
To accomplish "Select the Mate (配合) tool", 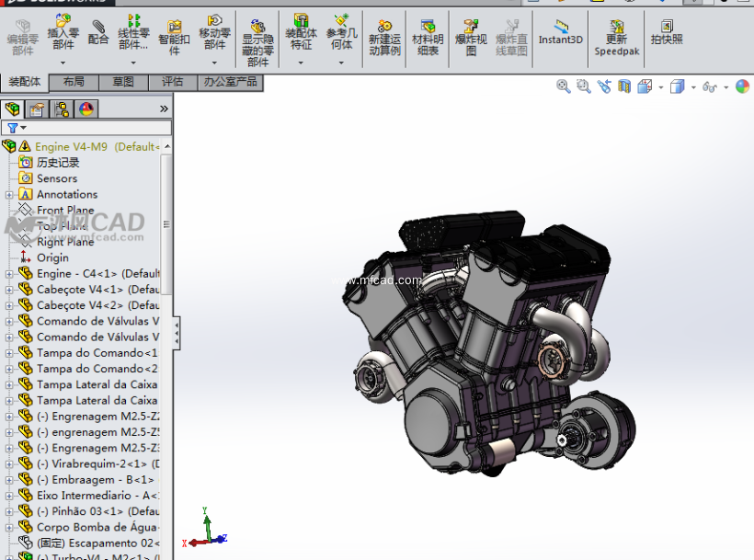I will [x=98, y=32].
